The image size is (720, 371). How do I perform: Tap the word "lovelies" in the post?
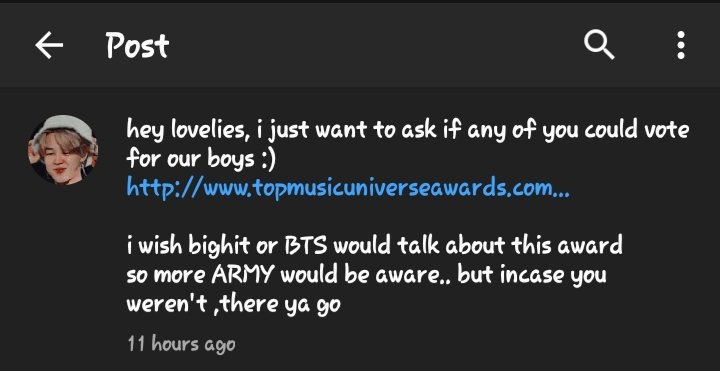coord(210,131)
